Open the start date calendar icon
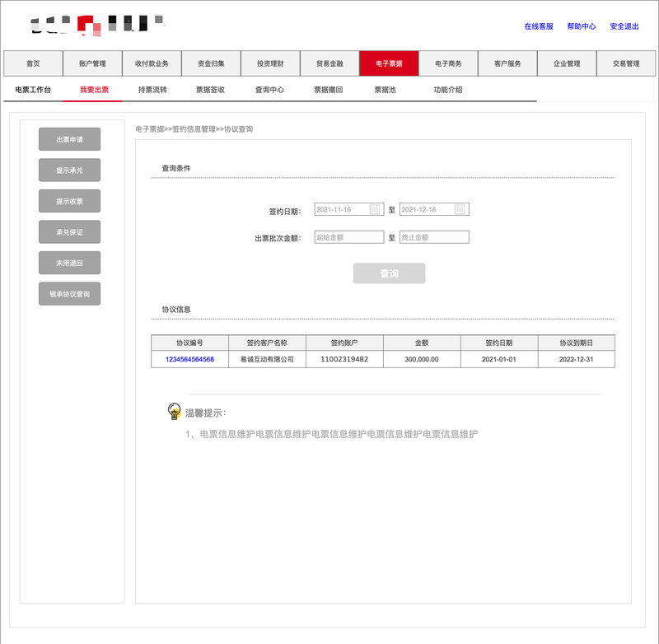 pos(375,209)
